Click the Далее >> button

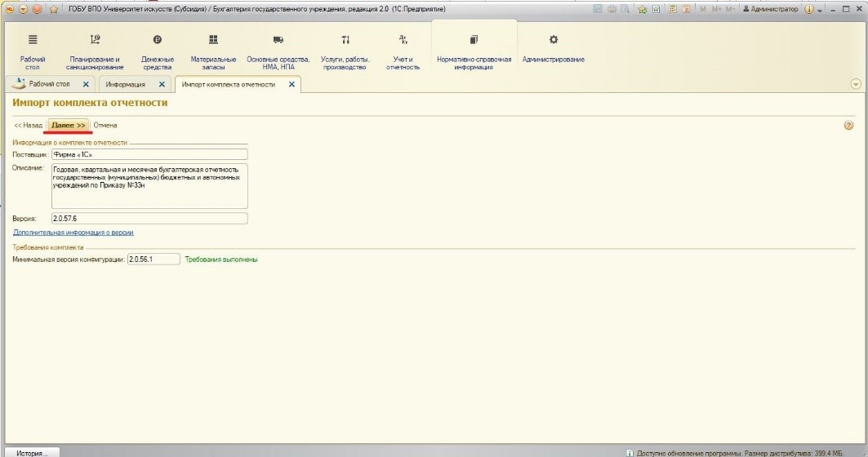[68, 126]
